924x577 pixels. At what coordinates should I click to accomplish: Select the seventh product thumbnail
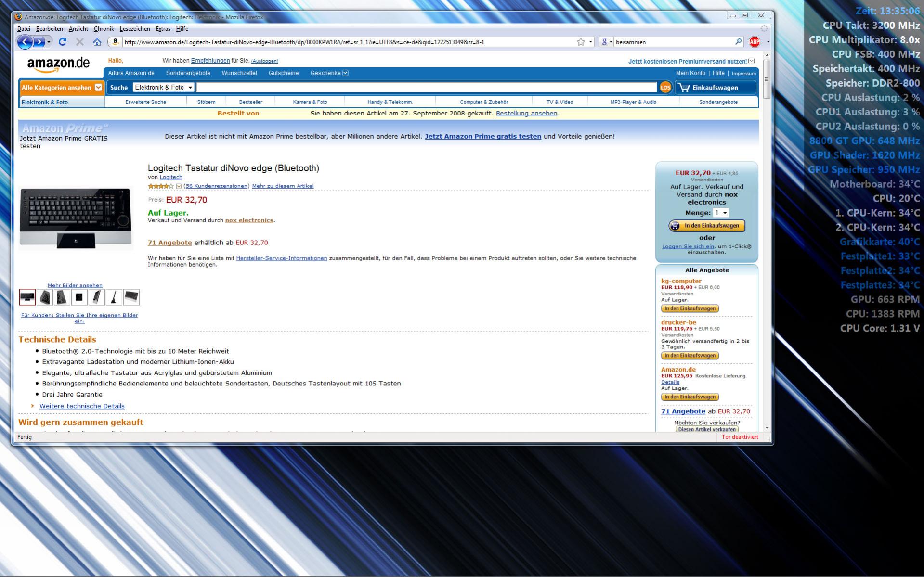point(131,297)
